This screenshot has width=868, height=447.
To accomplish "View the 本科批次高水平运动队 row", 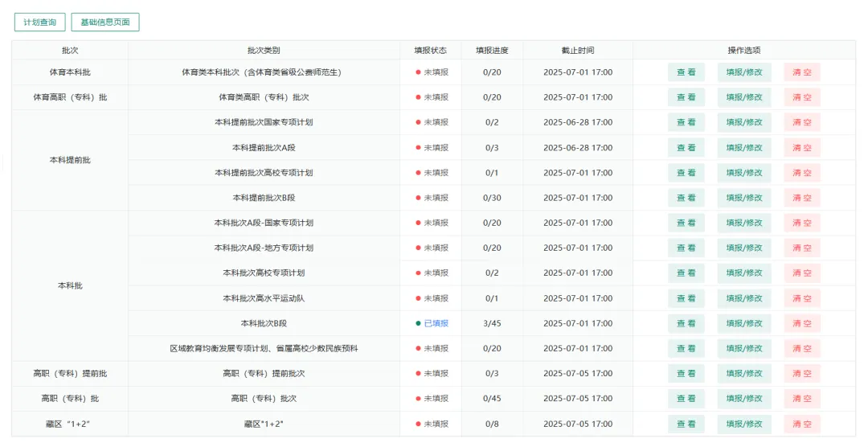I will 686,298.
